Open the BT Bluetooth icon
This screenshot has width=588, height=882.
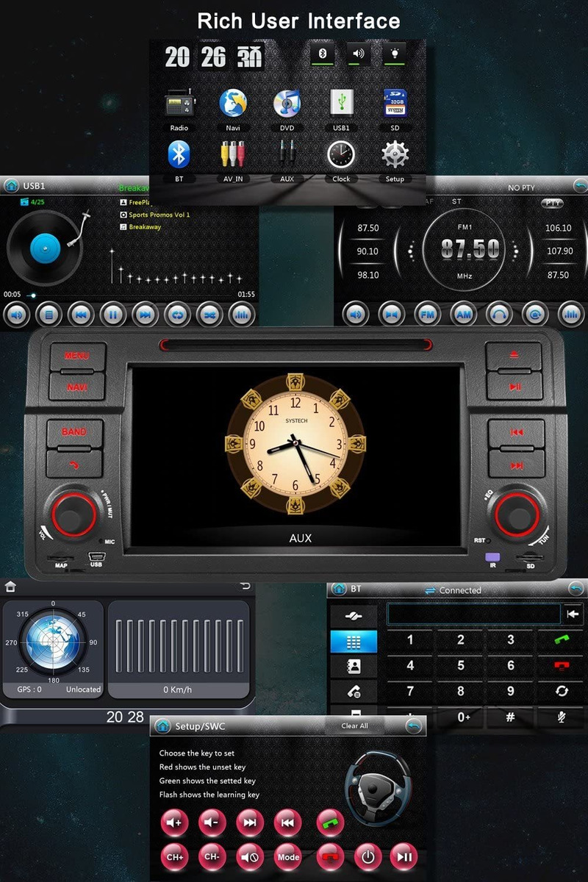tap(179, 155)
